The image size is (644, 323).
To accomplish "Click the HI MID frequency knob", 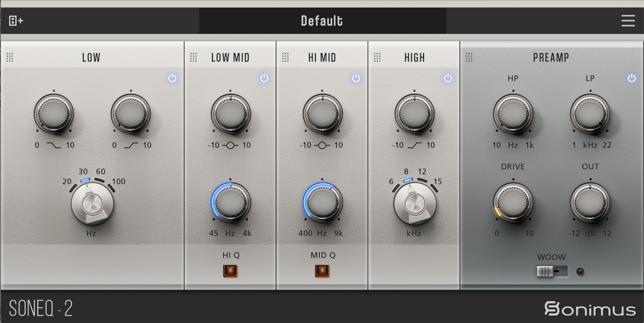I will tap(322, 202).
